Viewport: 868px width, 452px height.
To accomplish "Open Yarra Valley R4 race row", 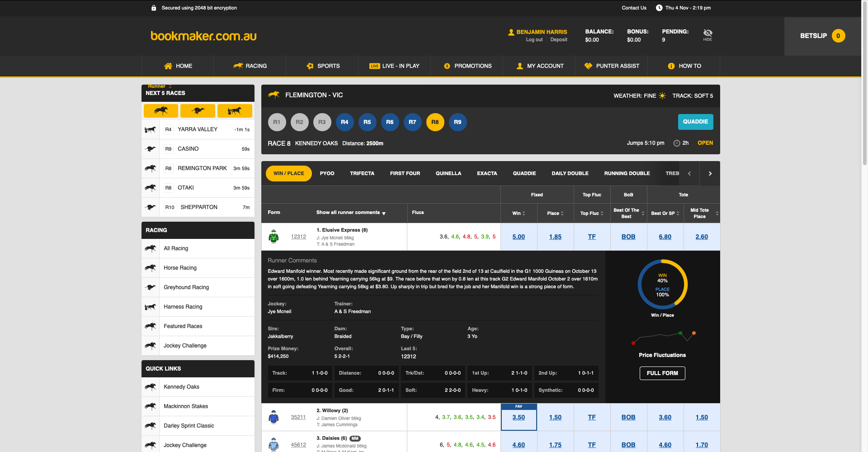I will coord(198,129).
